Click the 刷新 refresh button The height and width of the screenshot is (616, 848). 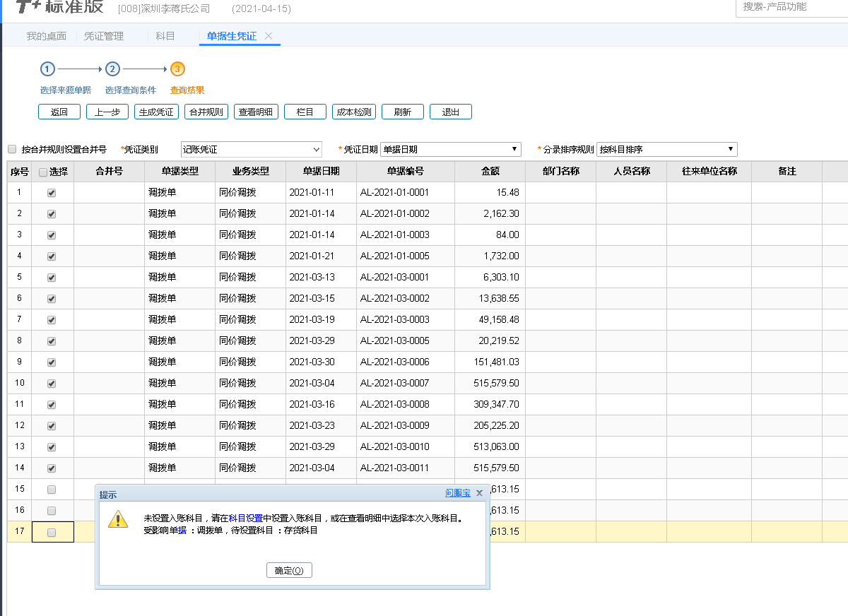coord(403,112)
